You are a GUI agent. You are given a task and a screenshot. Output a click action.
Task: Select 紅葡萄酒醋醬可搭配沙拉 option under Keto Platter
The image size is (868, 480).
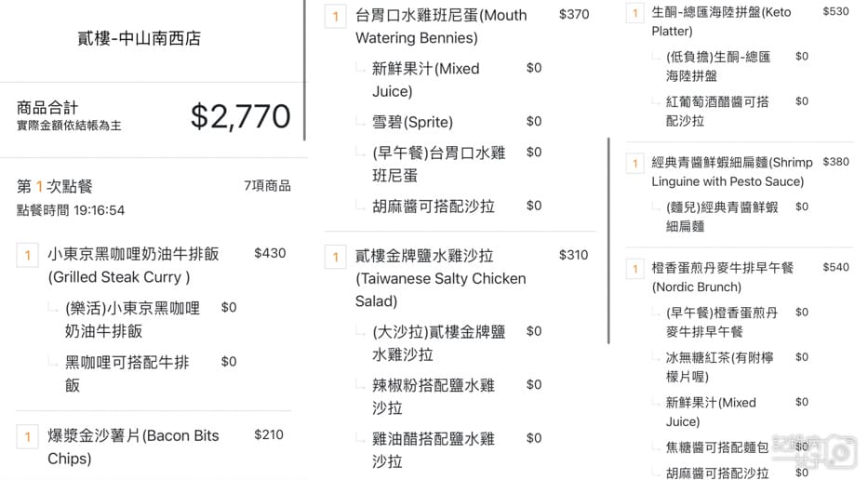pos(717,111)
